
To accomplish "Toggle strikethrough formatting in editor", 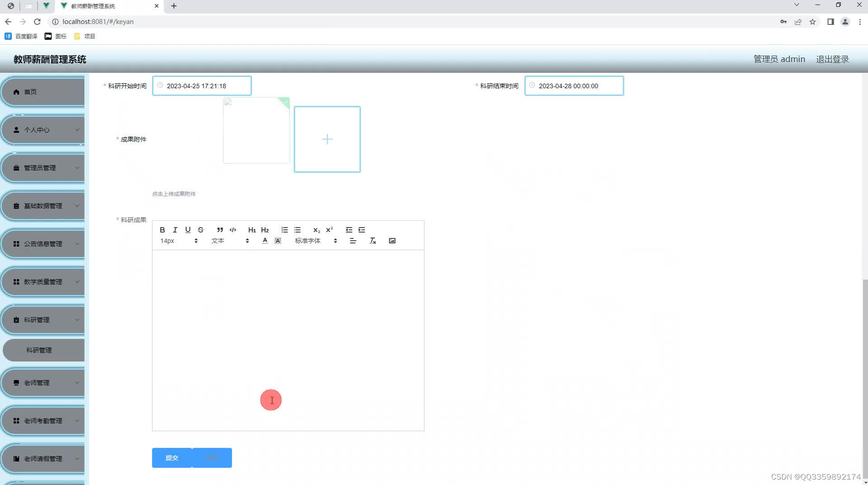I will tap(201, 230).
